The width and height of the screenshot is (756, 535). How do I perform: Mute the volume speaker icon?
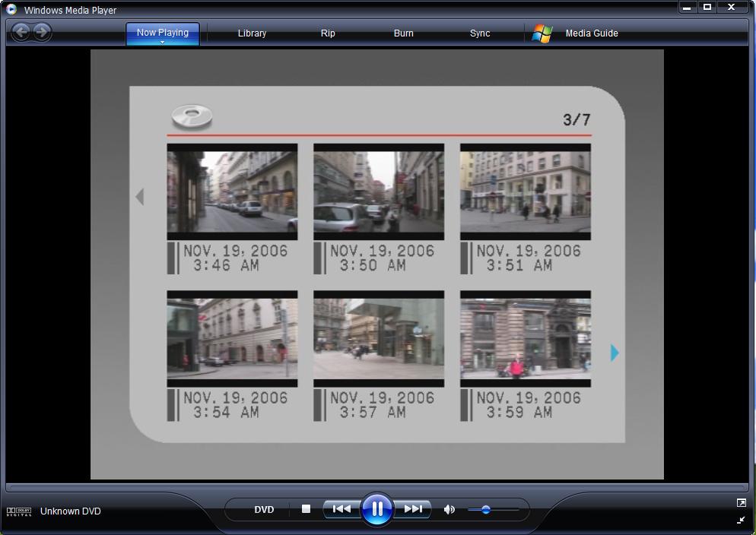coord(449,509)
